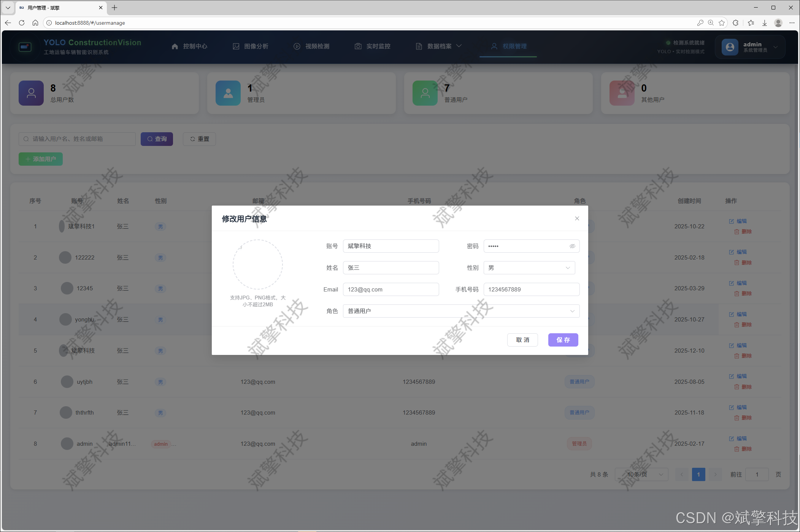
Task: Click the zoom magnifier icon in address bar
Action: [711, 23]
